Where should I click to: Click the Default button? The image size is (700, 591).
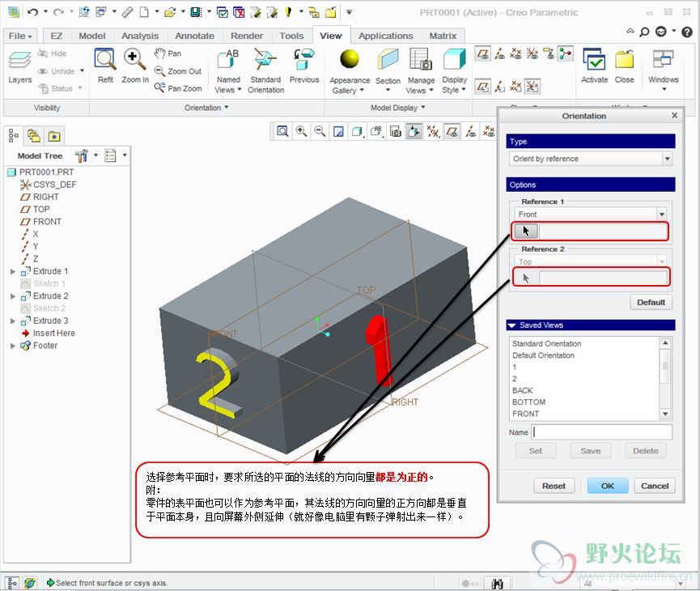pyautogui.click(x=651, y=303)
